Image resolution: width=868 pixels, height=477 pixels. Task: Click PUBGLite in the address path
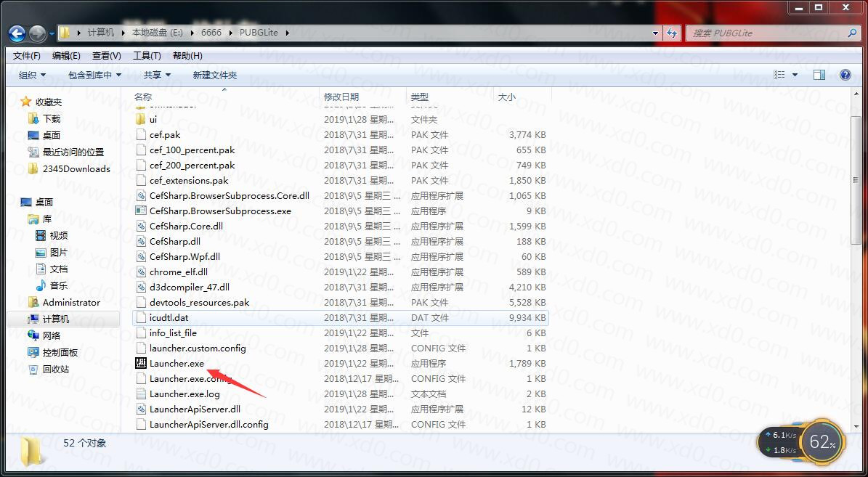click(x=259, y=33)
